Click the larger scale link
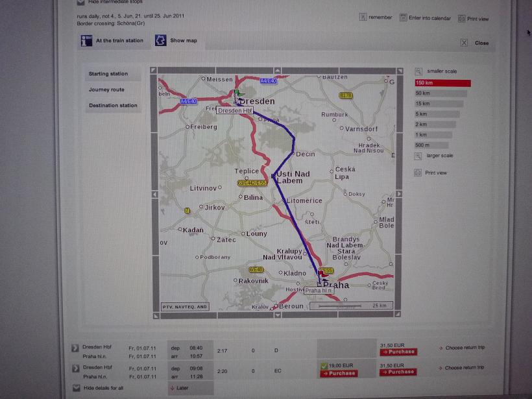This screenshot has width=532, height=399. click(x=440, y=156)
